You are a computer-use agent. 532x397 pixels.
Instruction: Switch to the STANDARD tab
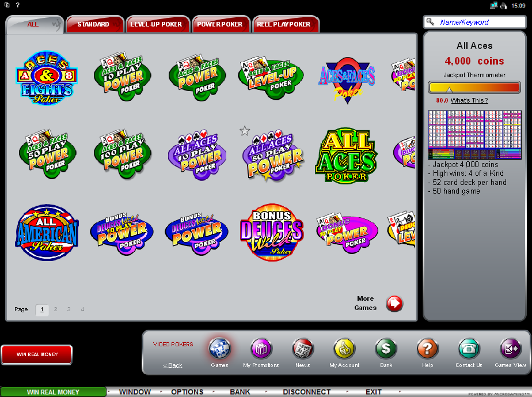click(94, 24)
